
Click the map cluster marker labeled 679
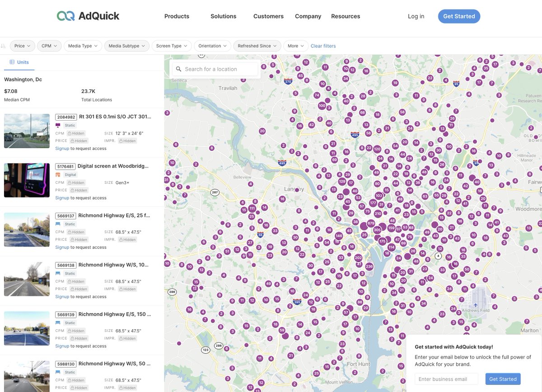(371, 223)
